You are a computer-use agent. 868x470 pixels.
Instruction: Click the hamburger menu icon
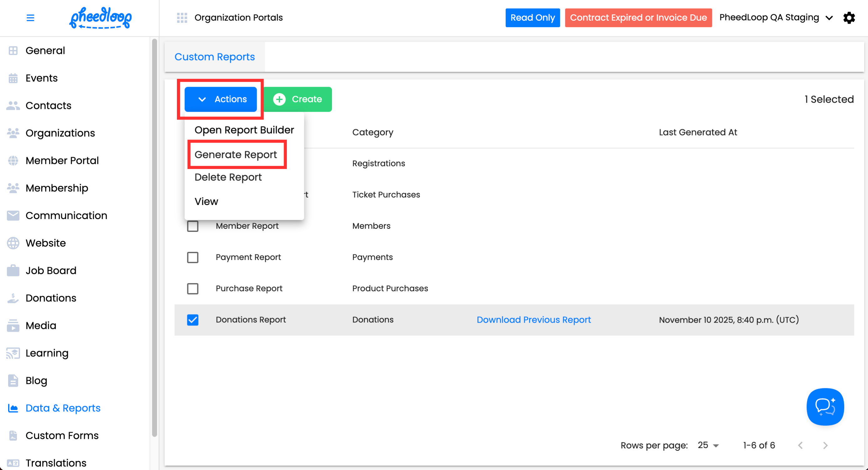[x=30, y=18]
